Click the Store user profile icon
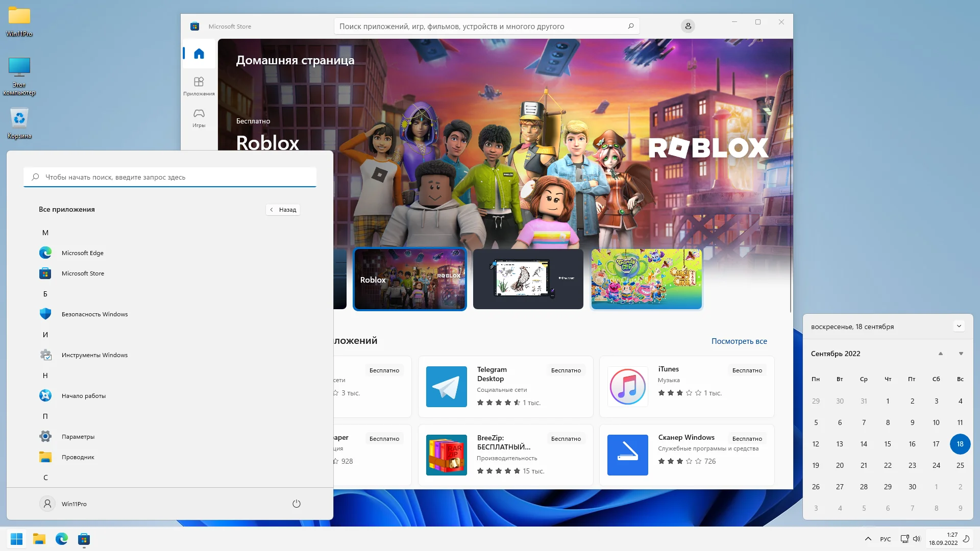The width and height of the screenshot is (980, 551). point(688,26)
